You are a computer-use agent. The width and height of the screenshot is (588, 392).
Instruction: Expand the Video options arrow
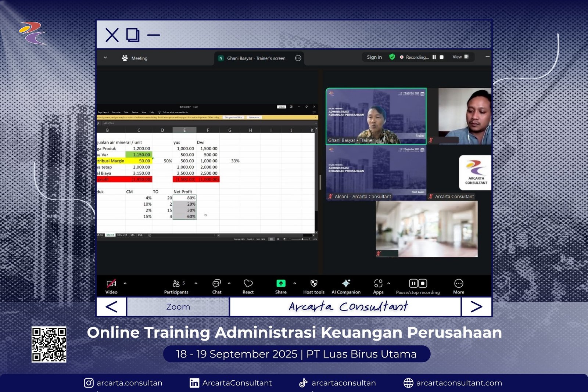pos(125,283)
